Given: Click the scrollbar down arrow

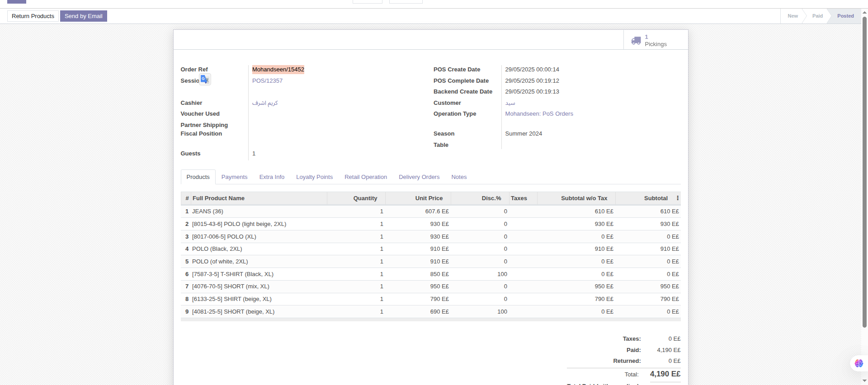Looking at the screenshot, I should pyautogui.click(x=864, y=381).
